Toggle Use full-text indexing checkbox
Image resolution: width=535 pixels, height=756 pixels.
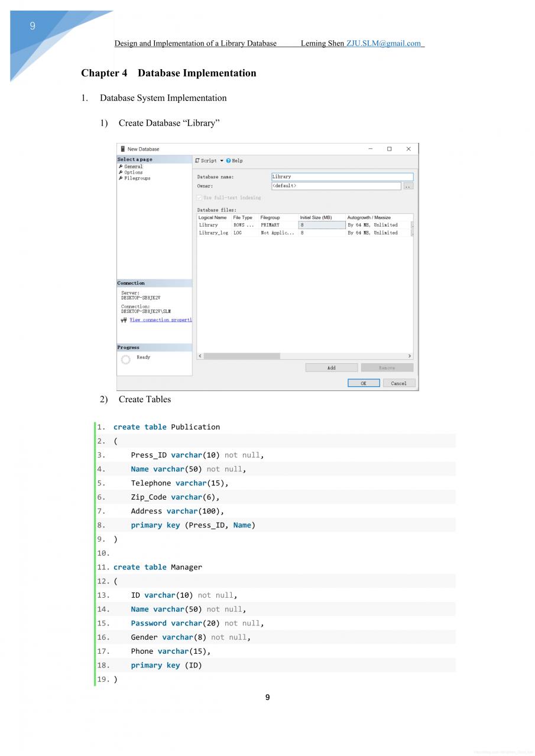click(x=199, y=198)
